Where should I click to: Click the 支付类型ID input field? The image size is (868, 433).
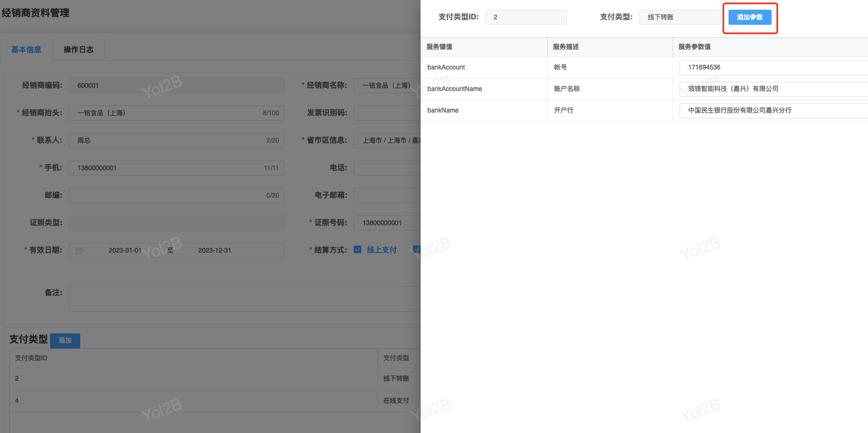526,17
